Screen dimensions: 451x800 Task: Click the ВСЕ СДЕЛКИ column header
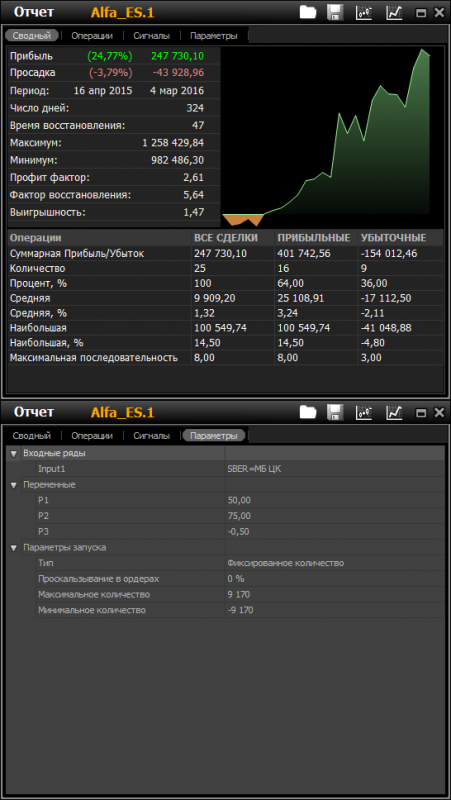point(226,238)
